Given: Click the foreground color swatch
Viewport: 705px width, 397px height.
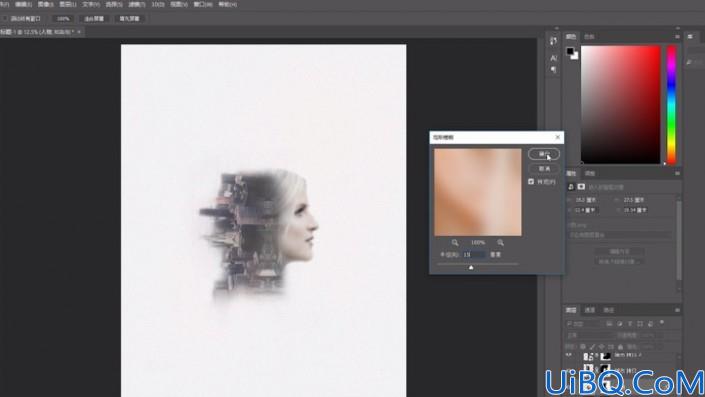Looking at the screenshot, I should click(x=570, y=51).
